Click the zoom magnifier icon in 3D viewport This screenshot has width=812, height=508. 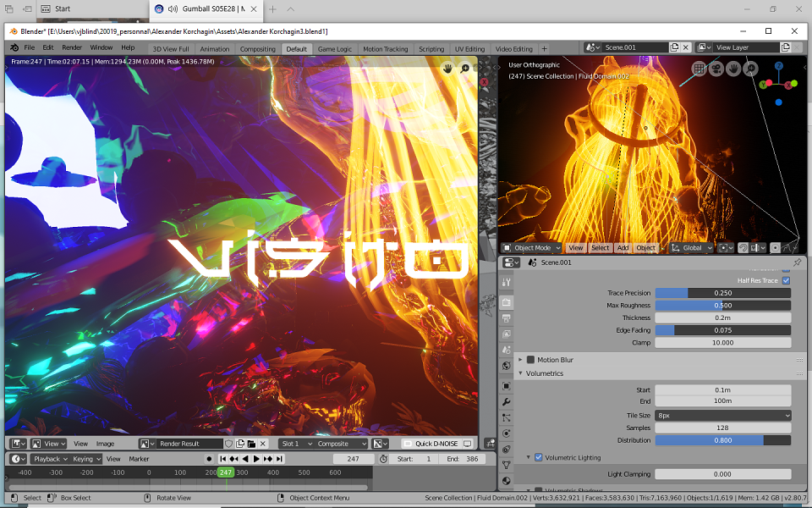point(750,69)
